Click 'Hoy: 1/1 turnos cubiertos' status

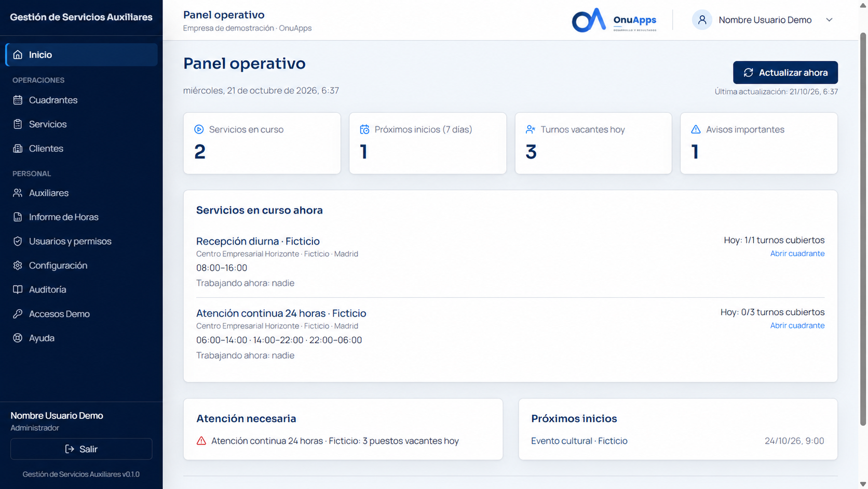[774, 240]
